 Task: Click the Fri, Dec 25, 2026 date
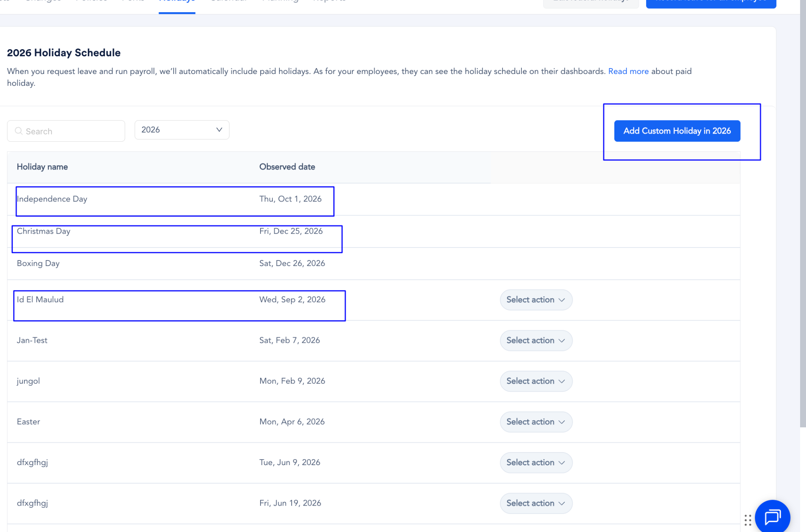(291, 231)
